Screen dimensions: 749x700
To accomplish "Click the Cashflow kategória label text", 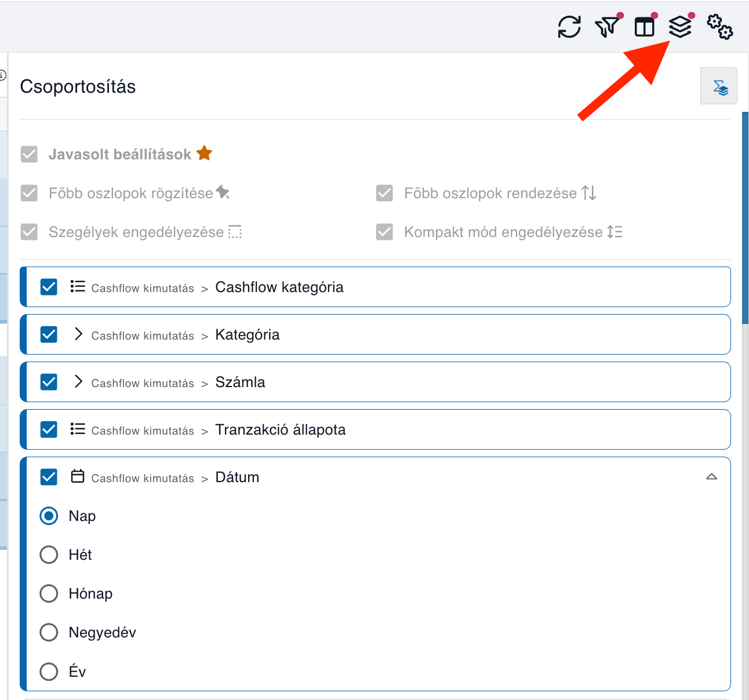I will tap(279, 287).
